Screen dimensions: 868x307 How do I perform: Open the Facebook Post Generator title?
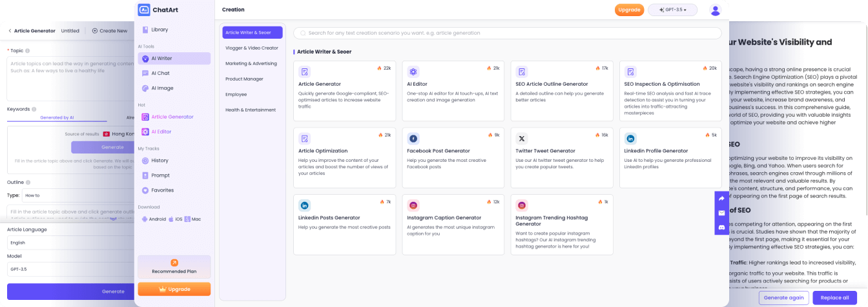[x=439, y=151]
